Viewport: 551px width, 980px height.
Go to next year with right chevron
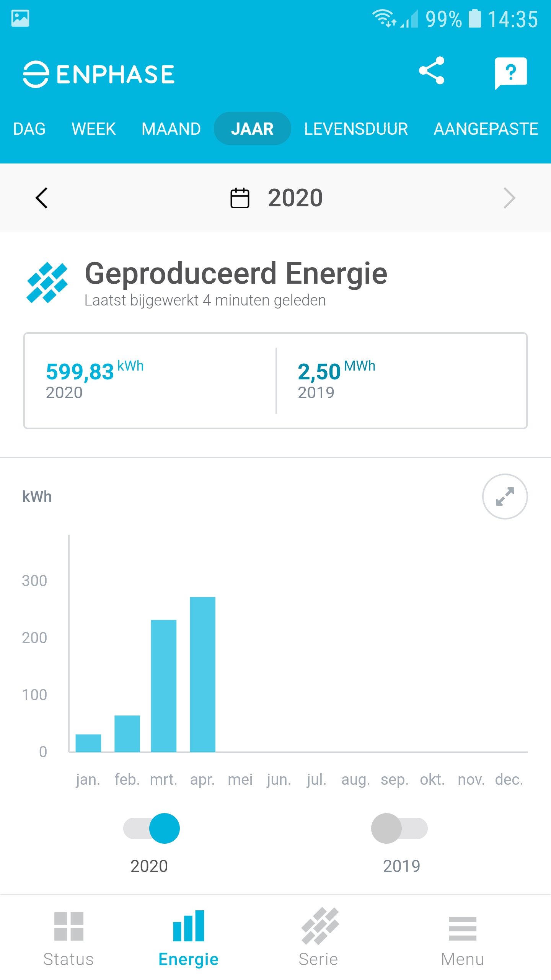509,198
